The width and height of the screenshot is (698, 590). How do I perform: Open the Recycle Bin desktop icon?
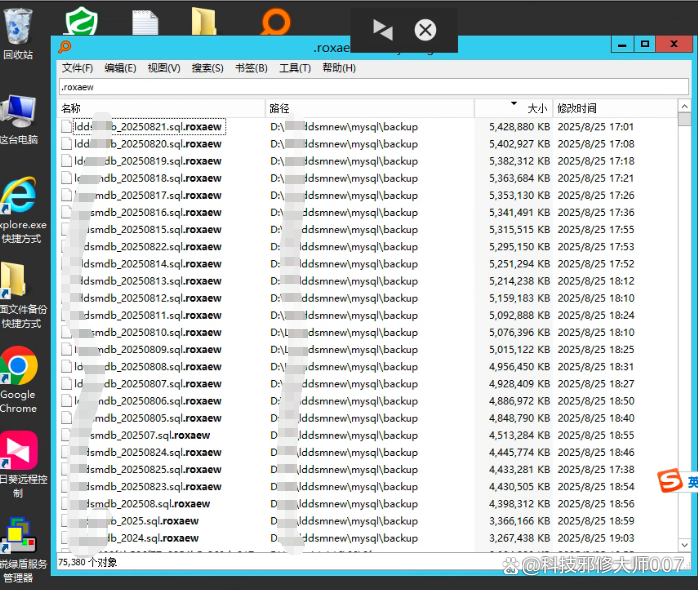click(x=18, y=25)
